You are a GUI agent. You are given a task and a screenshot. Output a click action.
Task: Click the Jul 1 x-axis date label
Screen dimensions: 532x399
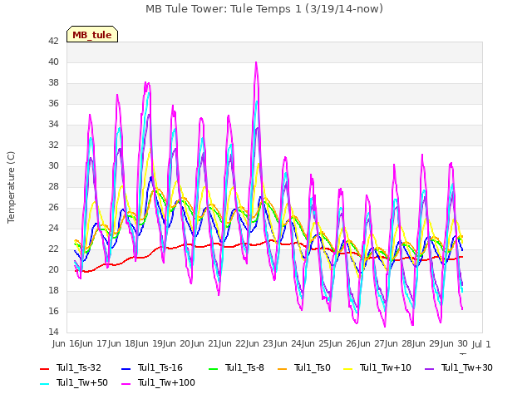[x=481, y=344]
